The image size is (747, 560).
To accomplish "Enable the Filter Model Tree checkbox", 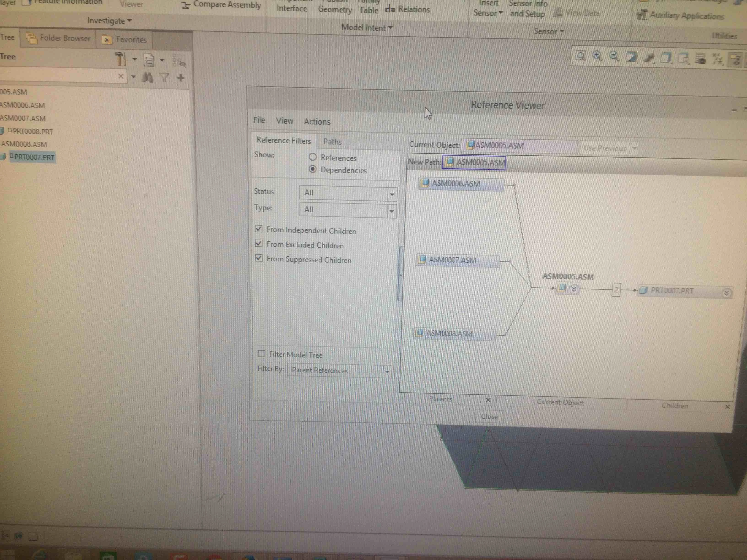I will coord(261,353).
